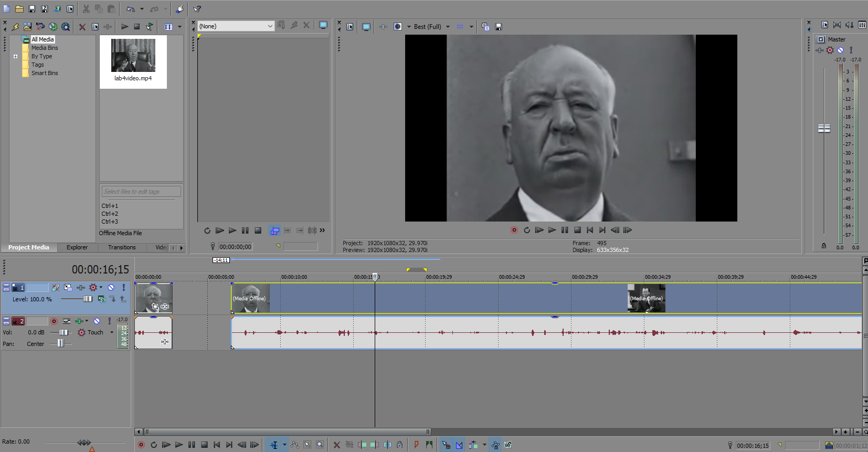
Task: Click the Insert Marker icon in bottom toolbar
Action: (416, 445)
